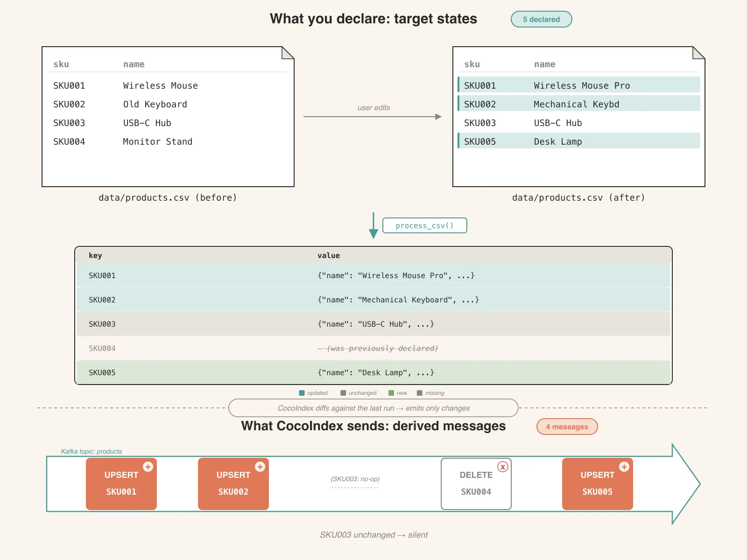Open the '4 messages' badge

click(567, 426)
